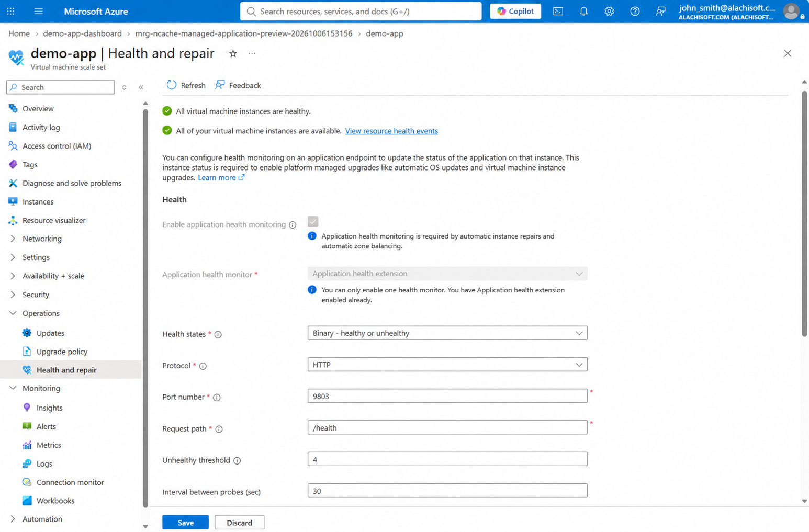The width and height of the screenshot is (809, 532).
Task: Click the Discard button
Action: (239, 523)
